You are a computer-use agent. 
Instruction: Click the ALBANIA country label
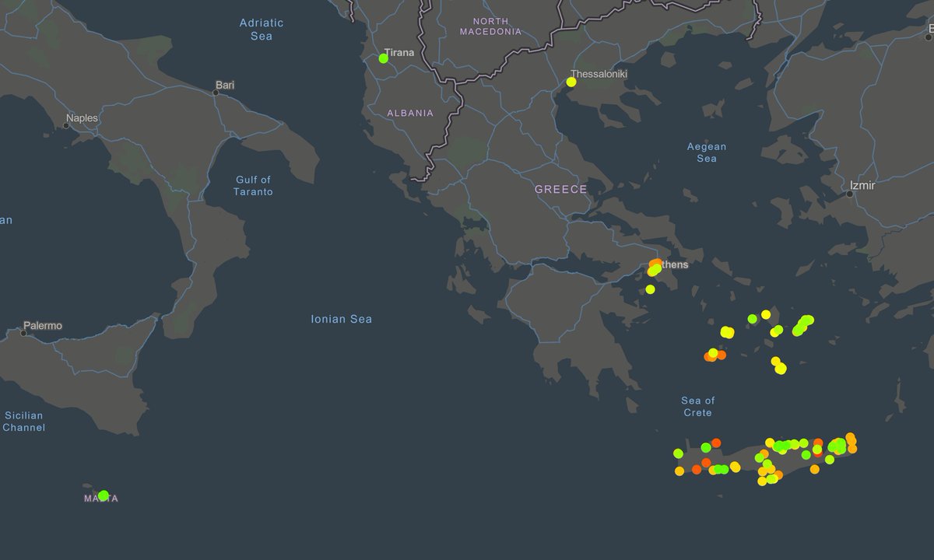click(x=410, y=114)
